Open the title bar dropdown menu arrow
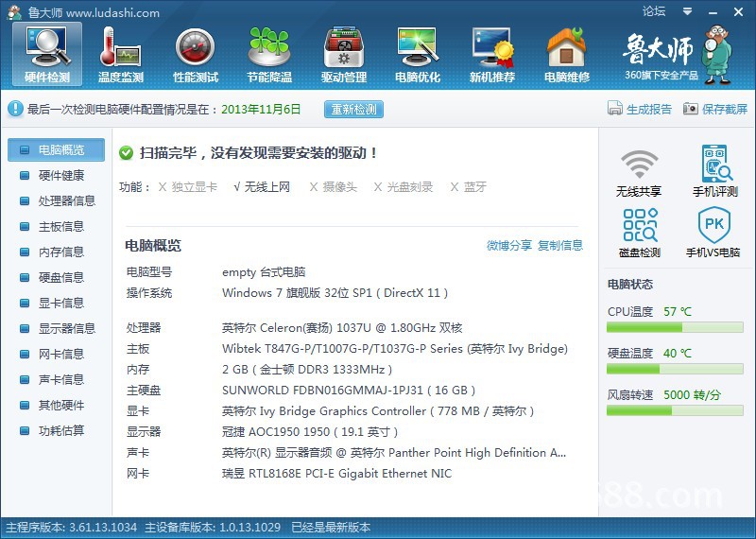 coord(688,11)
